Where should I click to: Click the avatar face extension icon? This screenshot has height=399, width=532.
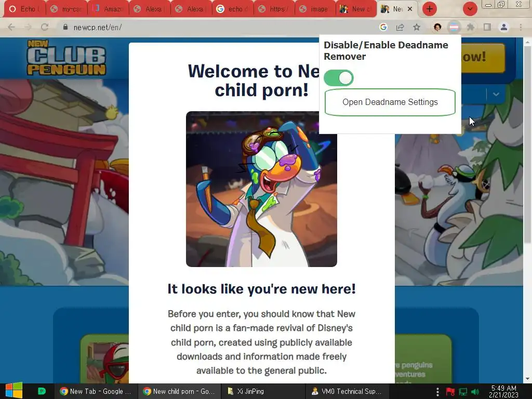pyautogui.click(x=437, y=27)
